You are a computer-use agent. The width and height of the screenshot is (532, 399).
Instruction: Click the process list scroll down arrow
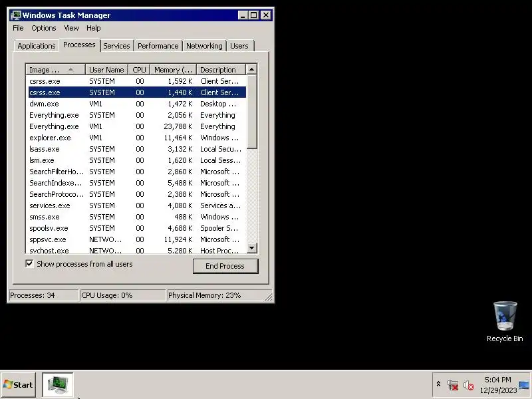click(x=251, y=248)
